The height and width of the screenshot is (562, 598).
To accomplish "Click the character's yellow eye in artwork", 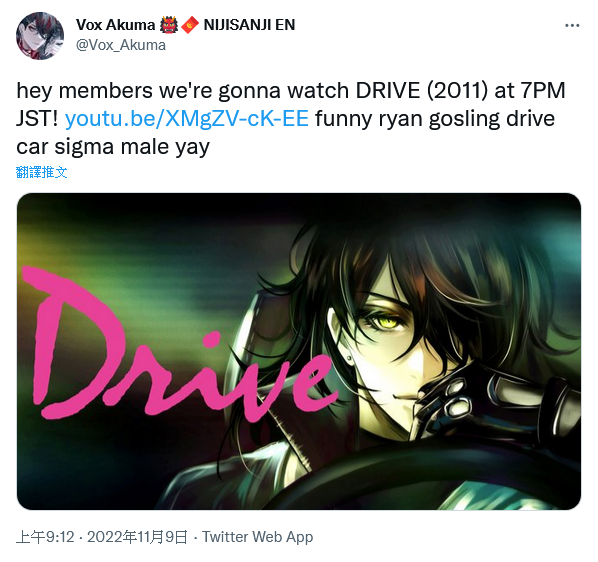I will (x=388, y=323).
